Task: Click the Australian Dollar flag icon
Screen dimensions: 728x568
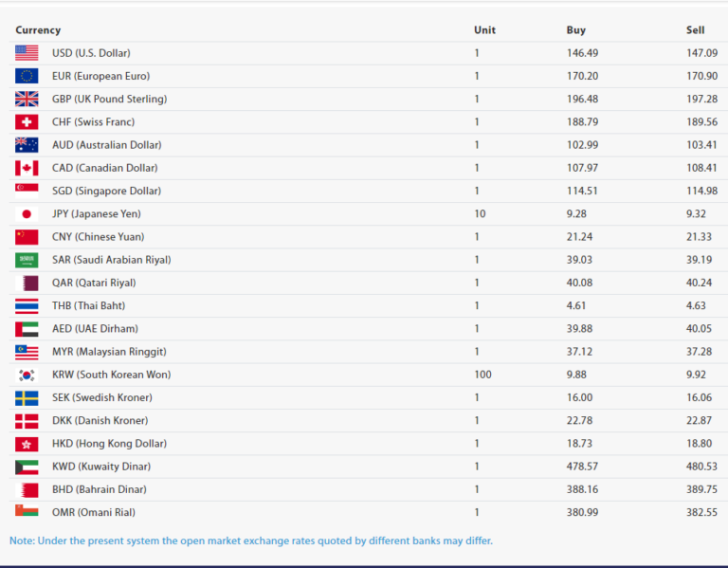Action: click(27, 145)
